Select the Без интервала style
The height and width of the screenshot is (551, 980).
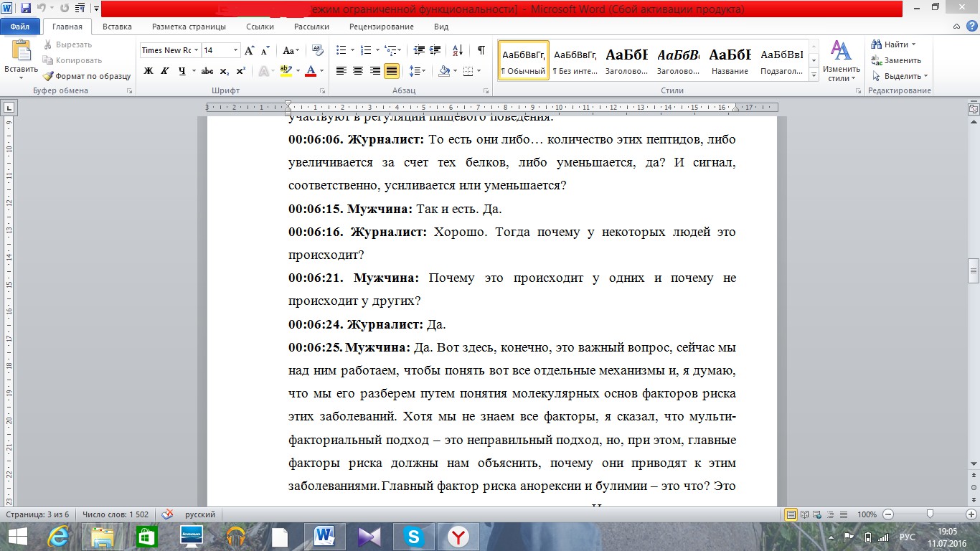click(x=575, y=60)
